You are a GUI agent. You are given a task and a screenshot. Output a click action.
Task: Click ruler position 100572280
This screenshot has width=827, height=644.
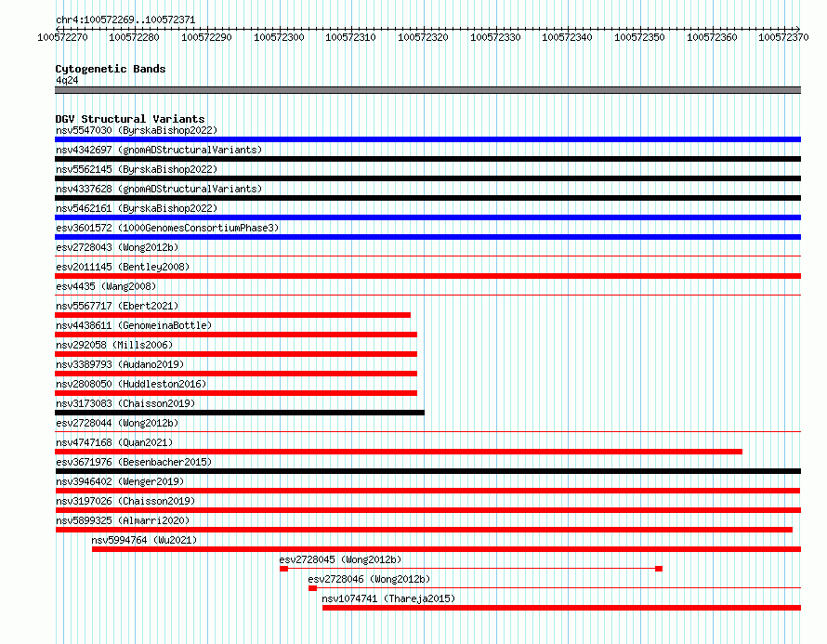[134, 37]
